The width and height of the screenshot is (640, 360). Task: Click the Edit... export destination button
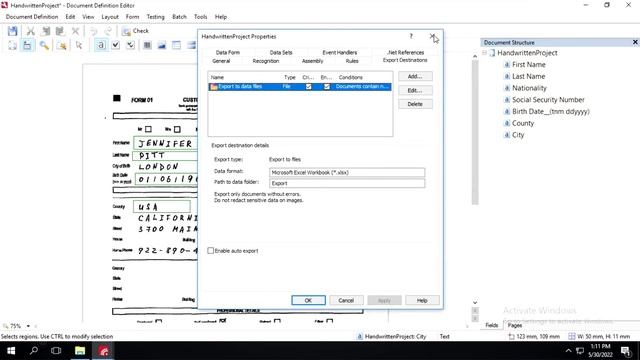click(415, 90)
